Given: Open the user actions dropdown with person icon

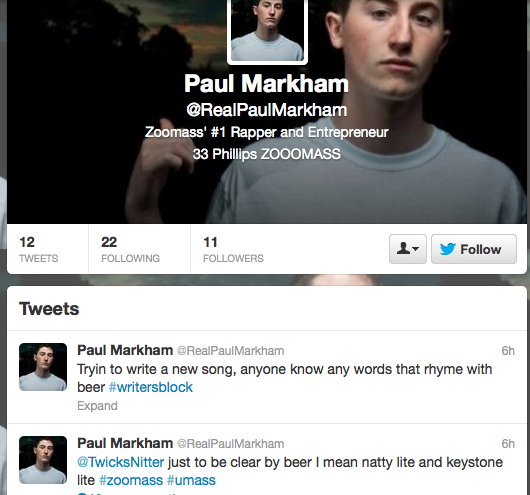Looking at the screenshot, I should click(408, 249).
